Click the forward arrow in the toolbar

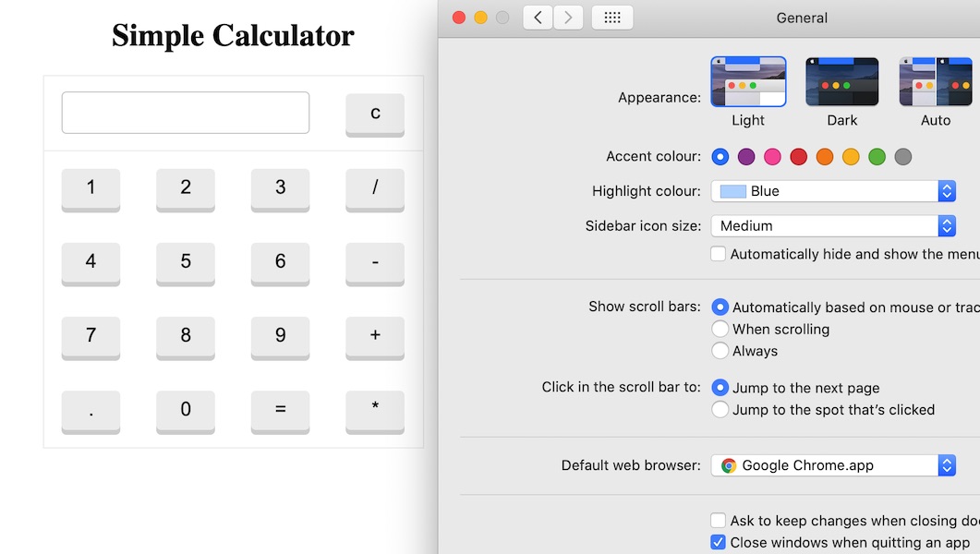point(568,18)
